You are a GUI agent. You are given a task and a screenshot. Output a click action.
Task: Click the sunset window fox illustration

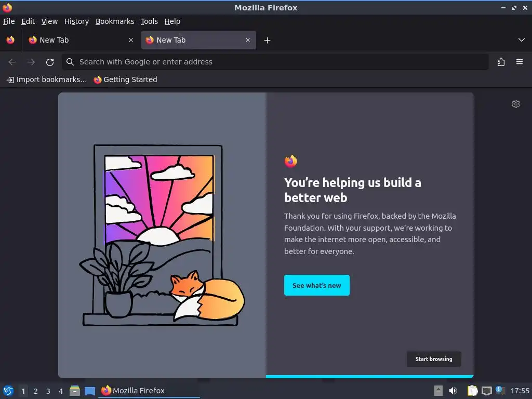click(162, 235)
